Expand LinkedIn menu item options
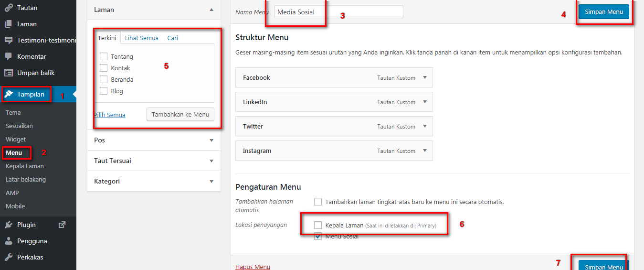 tap(425, 102)
